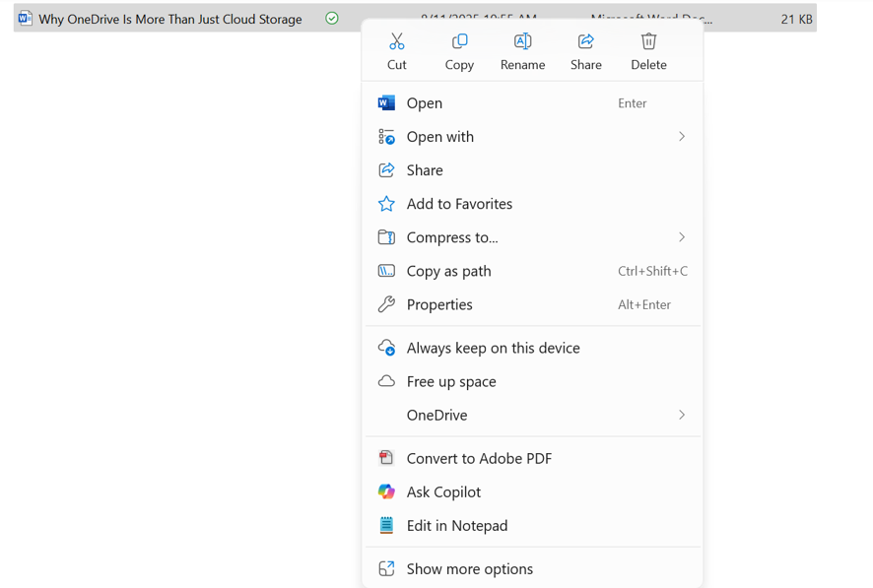
Task: Expand the Open with submenu arrow
Action: tap(682, 136)
